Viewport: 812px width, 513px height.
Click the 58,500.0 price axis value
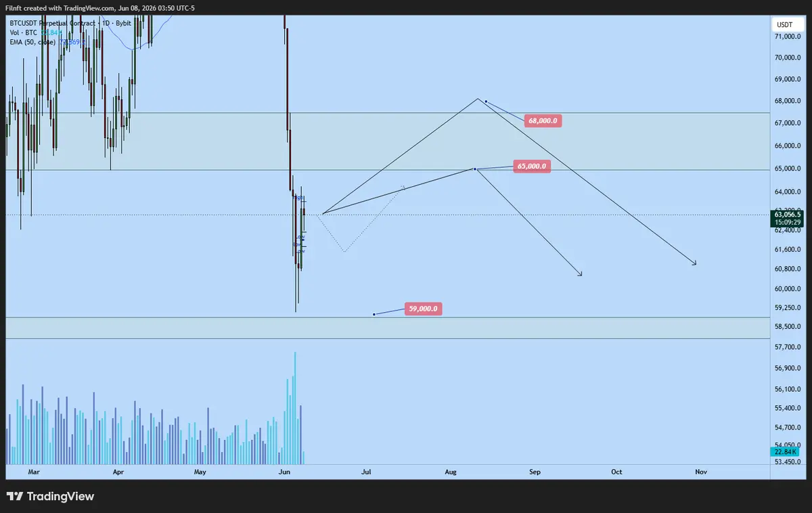[x=787, y=327]
